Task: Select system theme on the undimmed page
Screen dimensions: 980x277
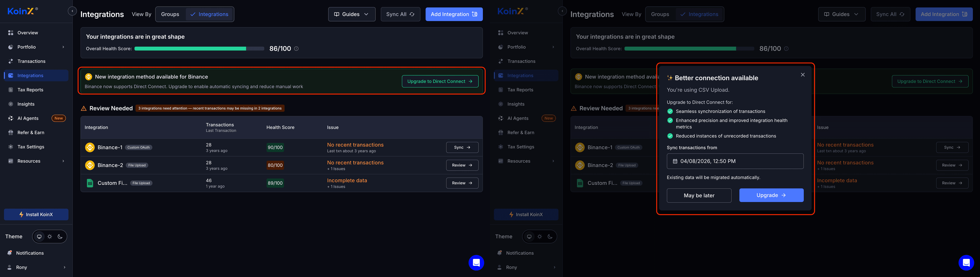Action: tap(39, 237)
